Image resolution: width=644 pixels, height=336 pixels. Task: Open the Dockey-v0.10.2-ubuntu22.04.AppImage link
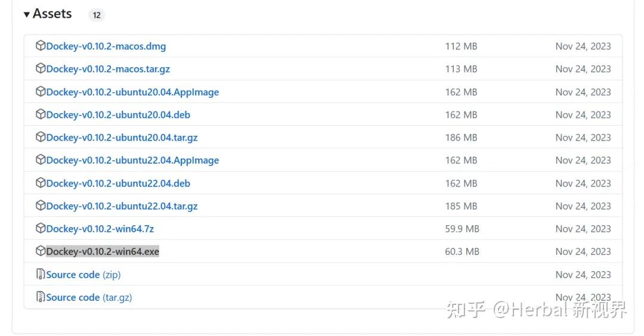132,160
